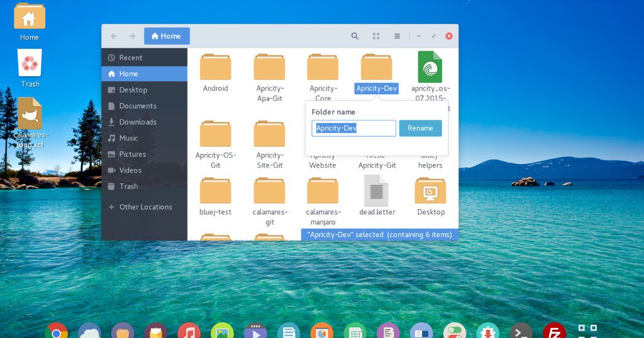This screenshot has height=338, width=644.
Task: Click the Website folder label
Action: [323, 165]
